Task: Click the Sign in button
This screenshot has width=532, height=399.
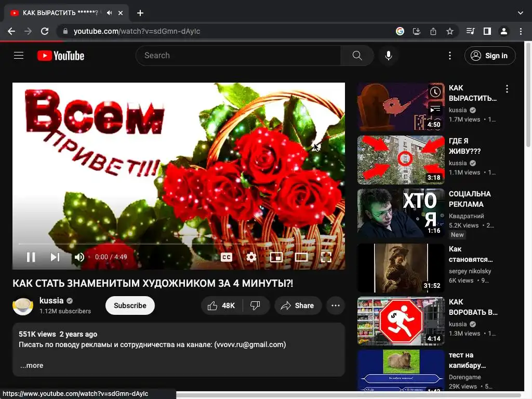Action: click(x=490, y=56)
